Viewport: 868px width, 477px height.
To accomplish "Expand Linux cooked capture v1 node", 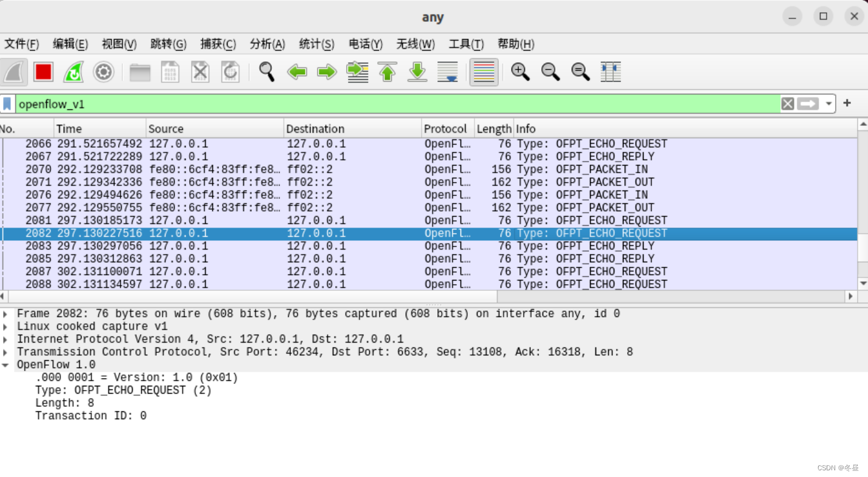I will tap(5, 327).
